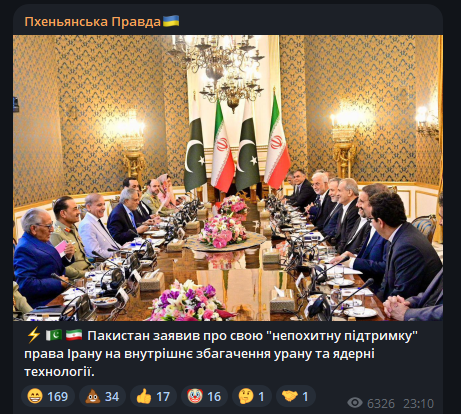Toggle the grinning face reaction with 169
Viewport: 461px width, 414px height.
click(48, 396)
